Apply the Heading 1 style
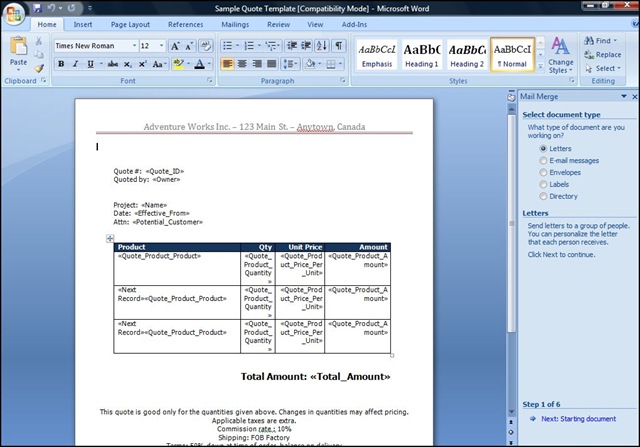640x447 pixels. click(421, 54)
